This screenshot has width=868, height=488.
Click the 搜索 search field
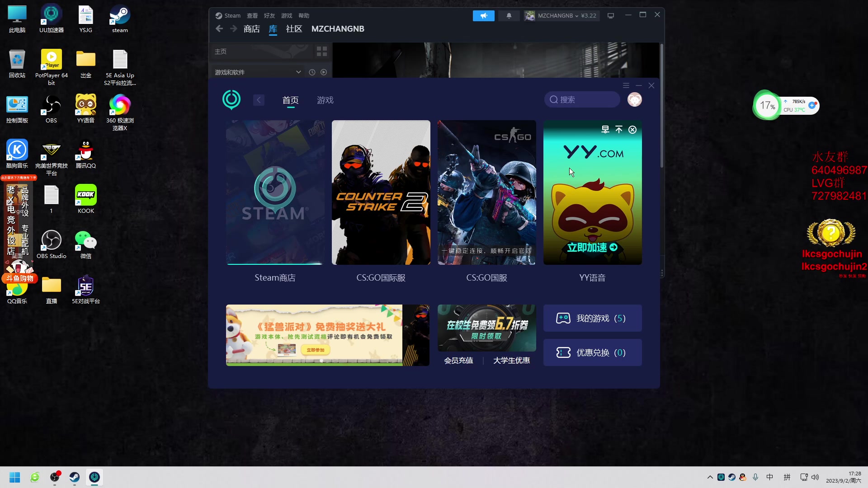tap(582, 100)
